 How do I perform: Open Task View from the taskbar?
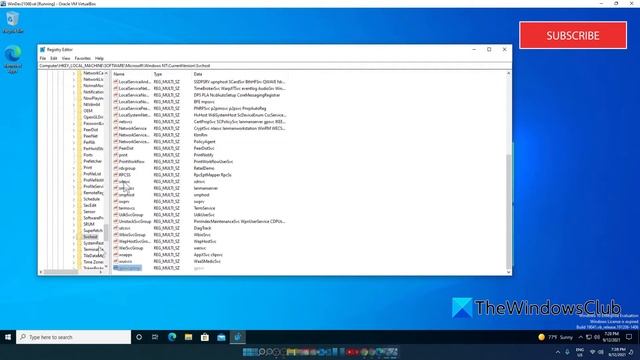(155, 337)
